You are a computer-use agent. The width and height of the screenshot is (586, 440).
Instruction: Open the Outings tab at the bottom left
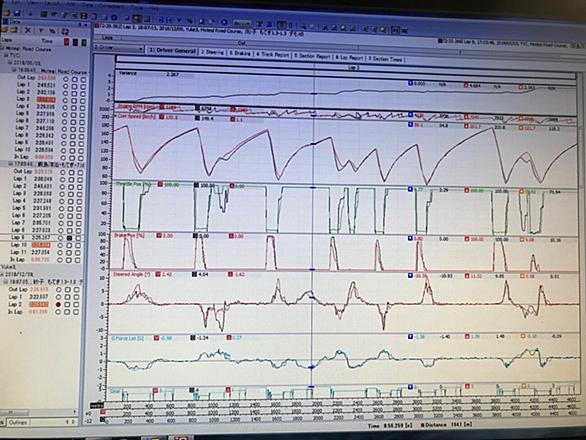click(18, 422)
